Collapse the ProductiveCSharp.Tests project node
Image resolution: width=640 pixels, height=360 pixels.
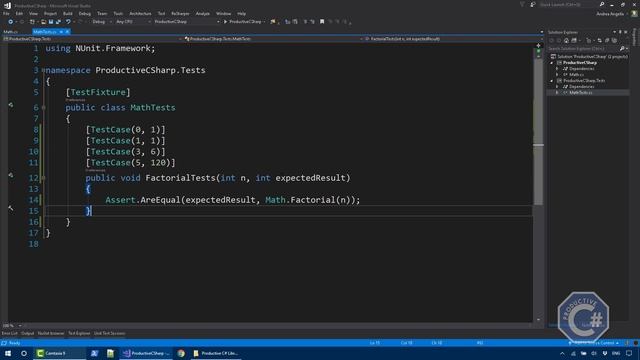tap(552, 81)
